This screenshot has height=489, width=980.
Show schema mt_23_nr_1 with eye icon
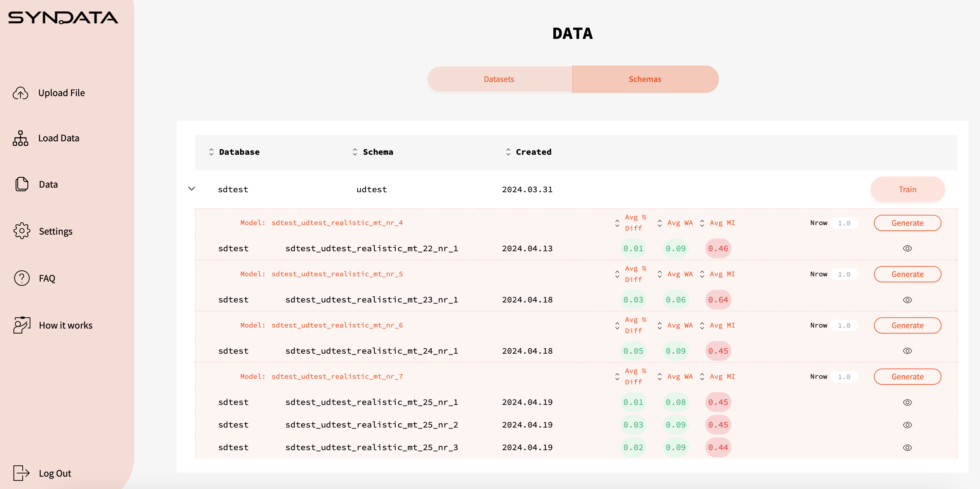click(907, 300)
